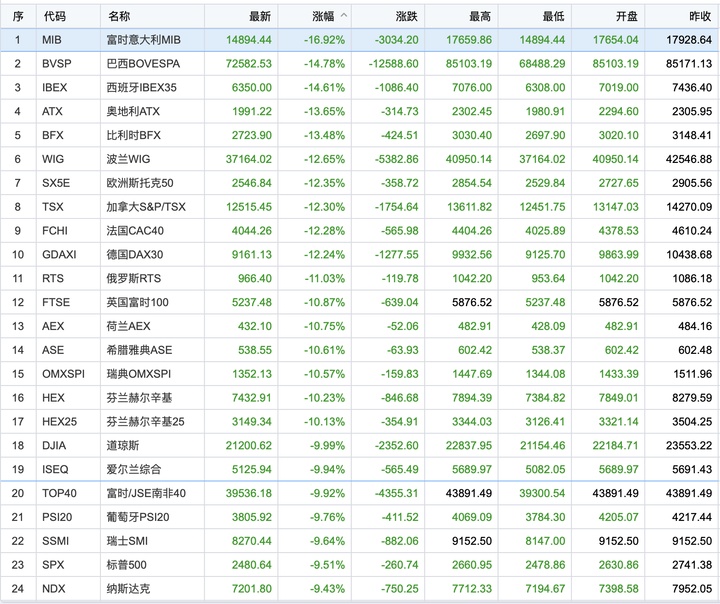Click latest value 966.40

point(255,278)
